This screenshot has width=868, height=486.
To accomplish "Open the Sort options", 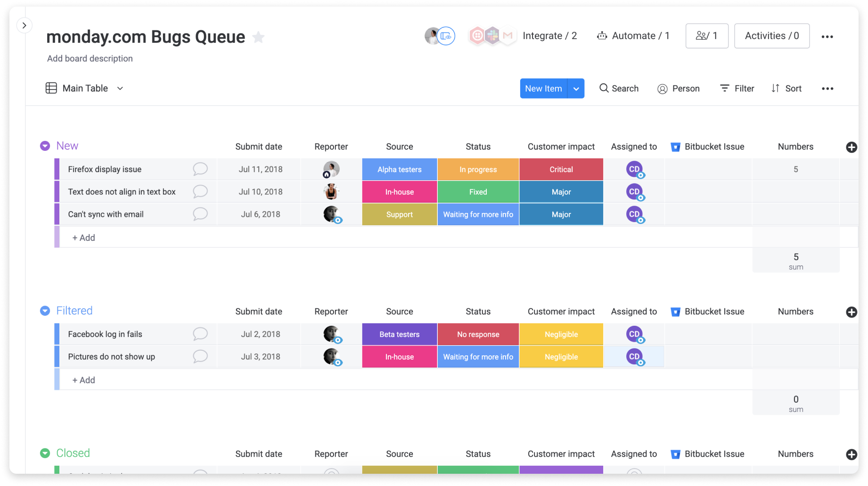I will [786, 89].
